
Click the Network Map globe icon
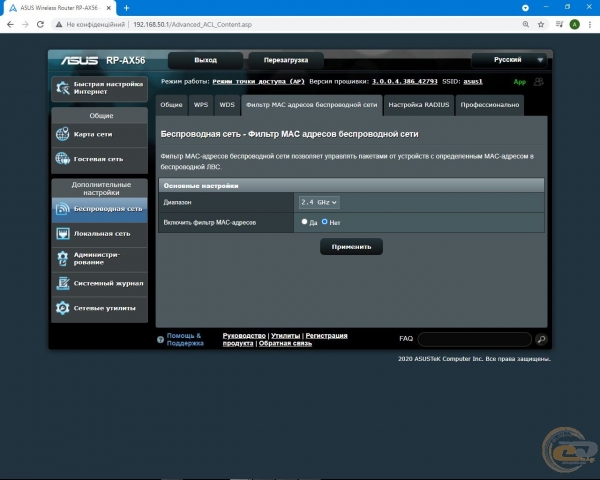pyautogui.click(x=62, y=134)
